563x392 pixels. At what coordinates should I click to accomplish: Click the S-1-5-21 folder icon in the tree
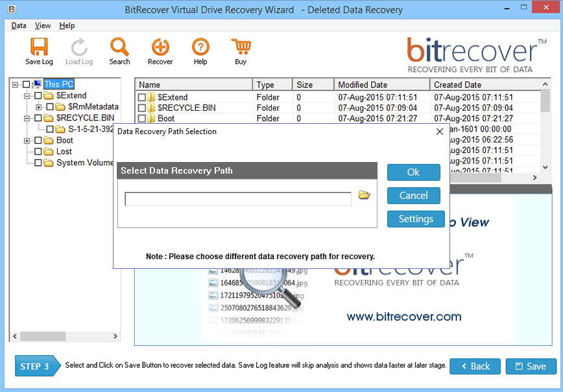(60, 129)
